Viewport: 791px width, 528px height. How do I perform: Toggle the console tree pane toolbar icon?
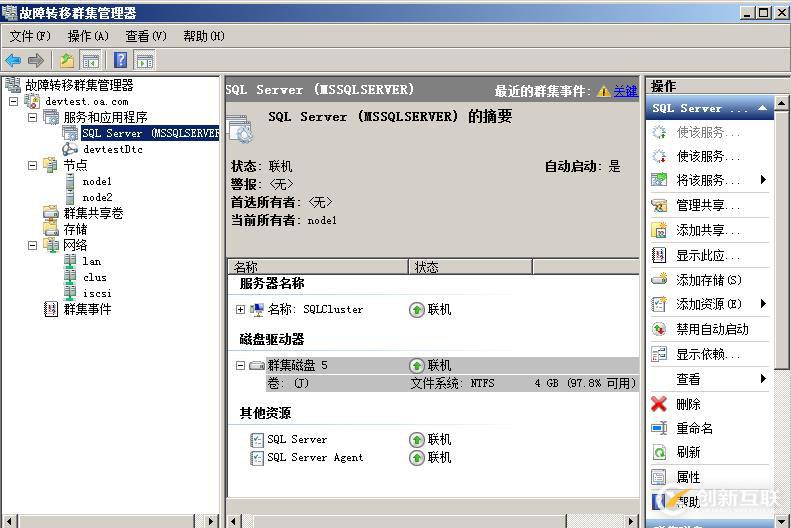point(91,61)
